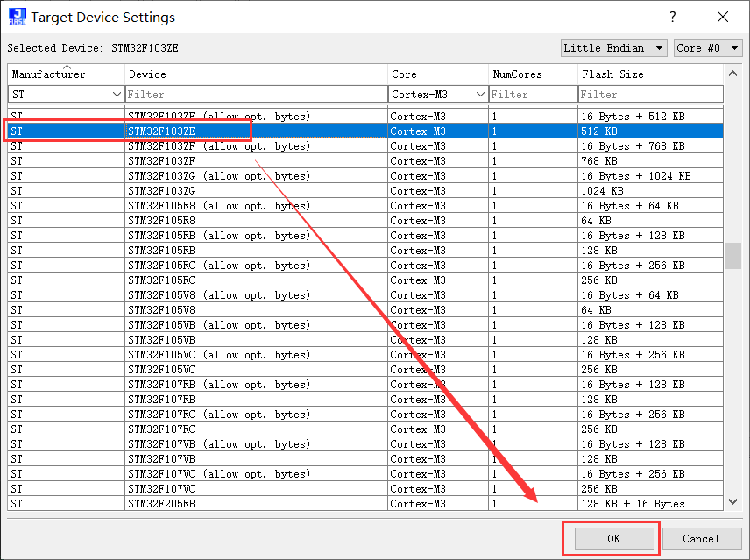Click the vertical scrollbar thumb
Viewport: 750px width, 560px height.
[x=732, y=256]
